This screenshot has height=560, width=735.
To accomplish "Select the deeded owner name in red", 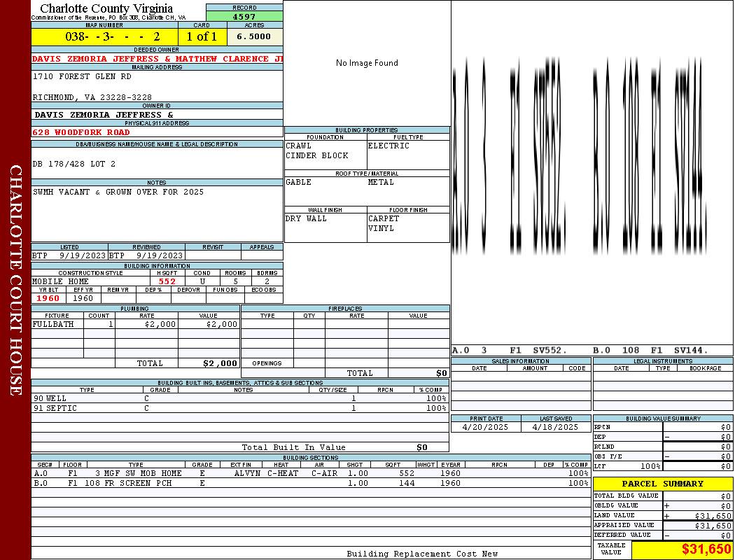I will coord(157,59).
